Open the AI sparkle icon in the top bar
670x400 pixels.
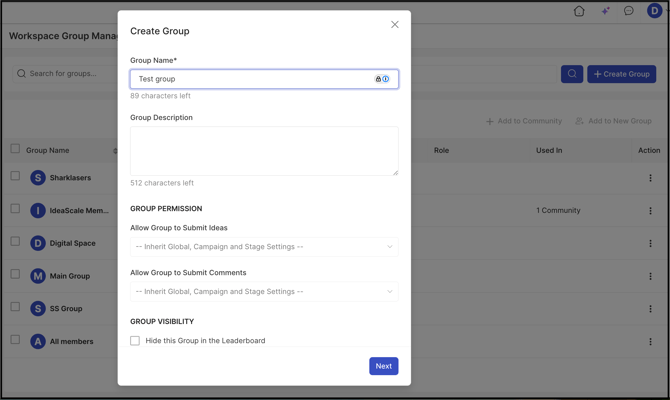[605, 11]
